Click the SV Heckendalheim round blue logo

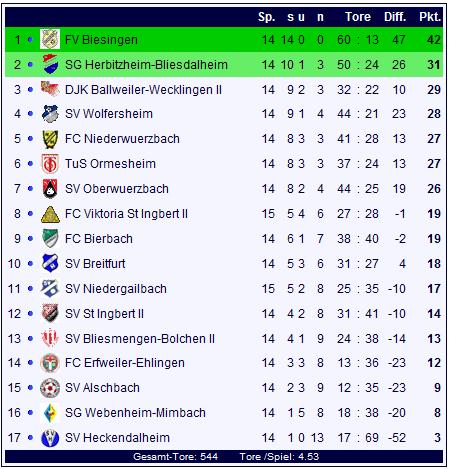[x=50, y=438]
